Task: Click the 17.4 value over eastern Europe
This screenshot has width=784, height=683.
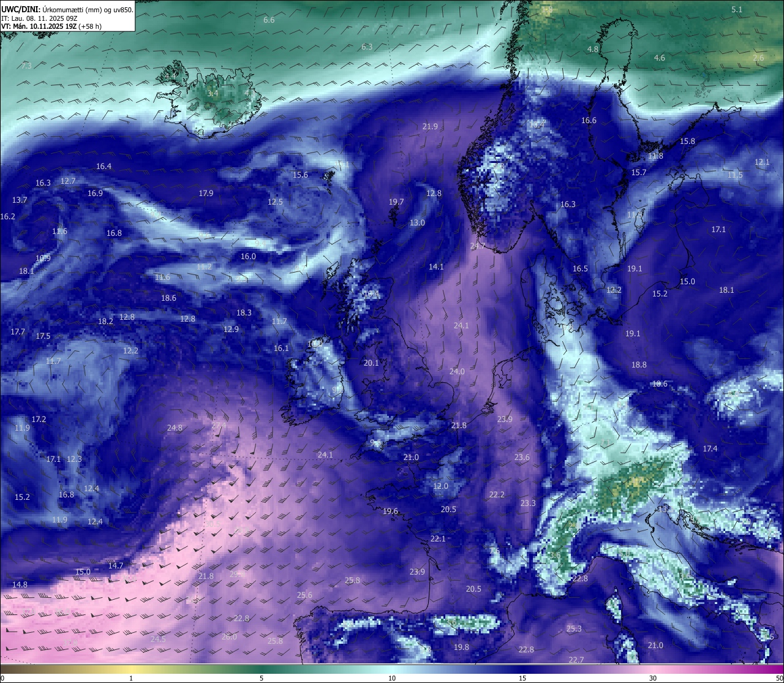Action: click(710, 449)
